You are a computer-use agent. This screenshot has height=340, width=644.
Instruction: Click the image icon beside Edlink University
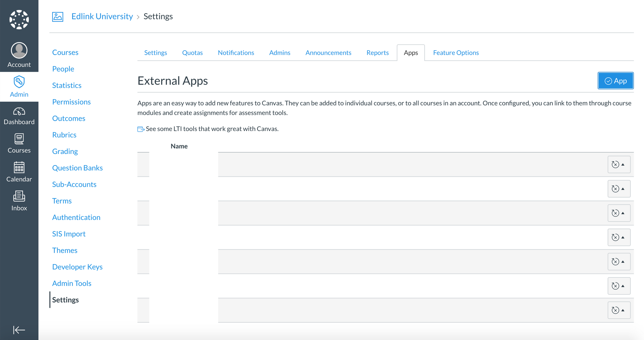point(58,16)
